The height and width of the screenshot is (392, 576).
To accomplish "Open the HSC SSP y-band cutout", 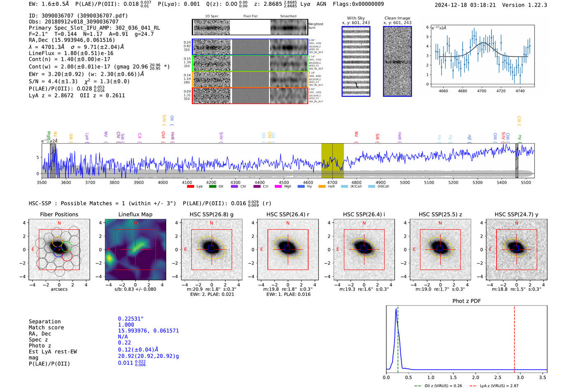I will coord(516,250).
